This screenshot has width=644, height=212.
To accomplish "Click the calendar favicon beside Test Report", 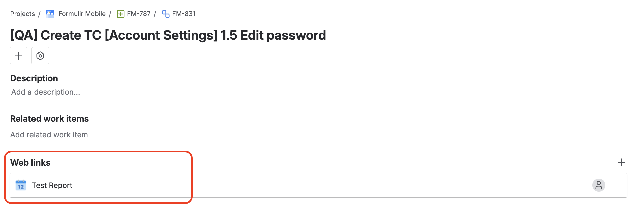I will point(21,185).
